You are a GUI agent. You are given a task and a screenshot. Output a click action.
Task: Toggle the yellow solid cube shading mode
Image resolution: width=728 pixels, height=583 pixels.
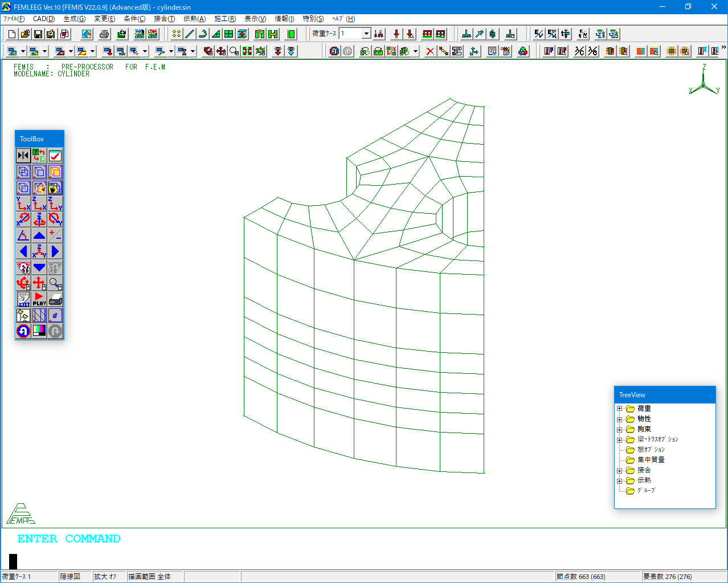55,172
